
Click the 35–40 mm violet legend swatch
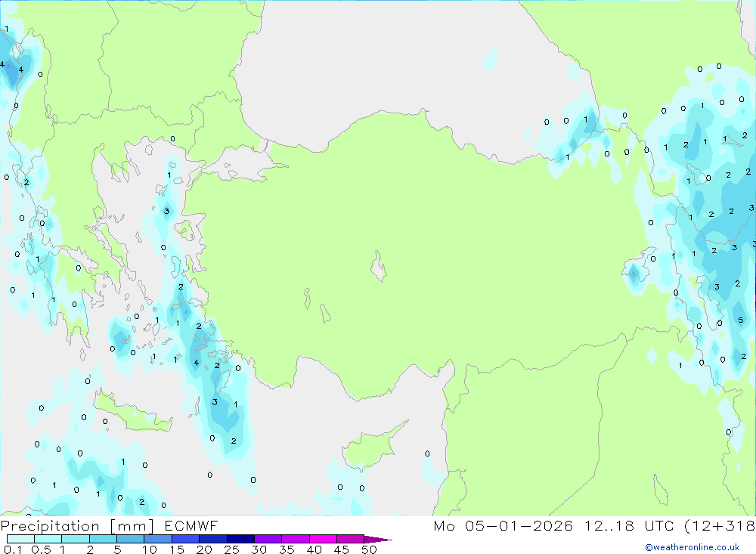click(296, 539)
